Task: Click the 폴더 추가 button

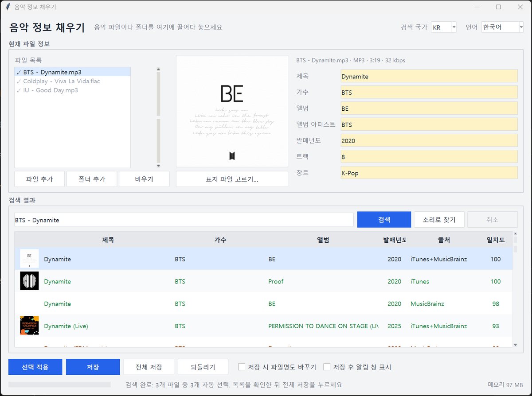Action: click(x=92, y=179)
